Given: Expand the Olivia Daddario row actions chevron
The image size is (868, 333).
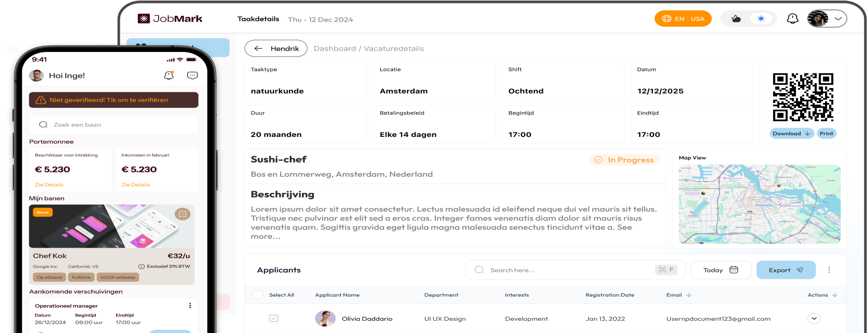Looking at the screenshot, I should [814, 319].
